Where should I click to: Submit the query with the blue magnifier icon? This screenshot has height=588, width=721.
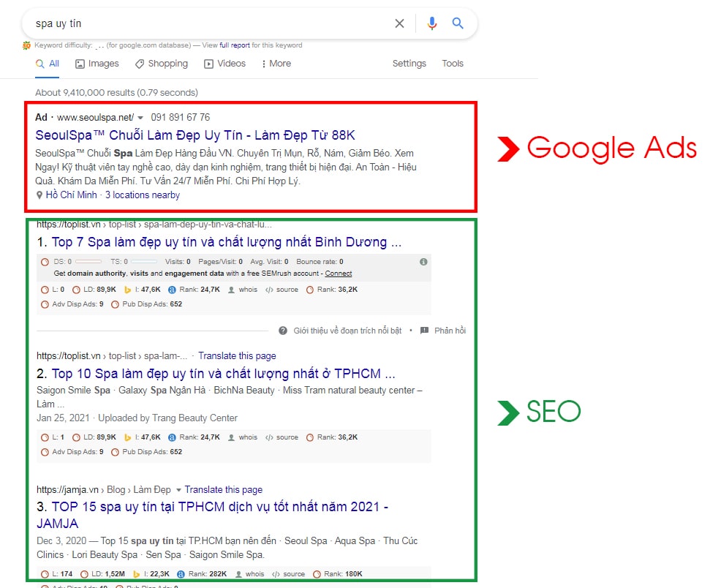(458, 23)
